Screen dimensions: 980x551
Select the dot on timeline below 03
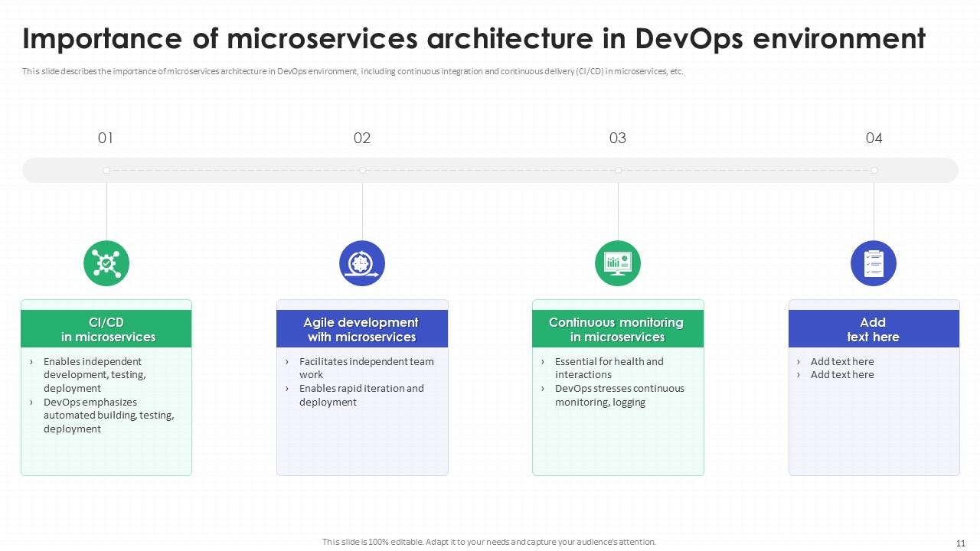click(x=618, y=170)
